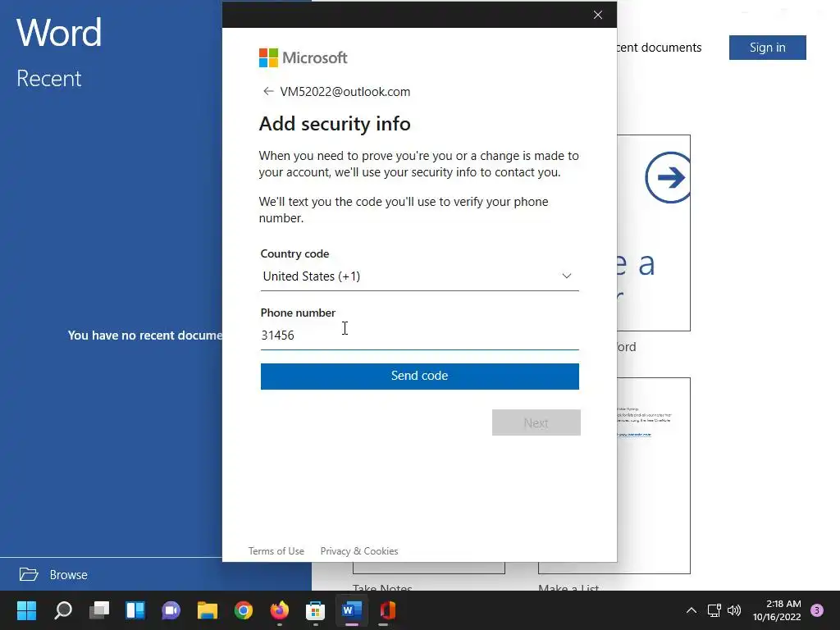Click the Browse folder icon in Word
This screenshot has height=630, width=840.
tap(29, 574)
